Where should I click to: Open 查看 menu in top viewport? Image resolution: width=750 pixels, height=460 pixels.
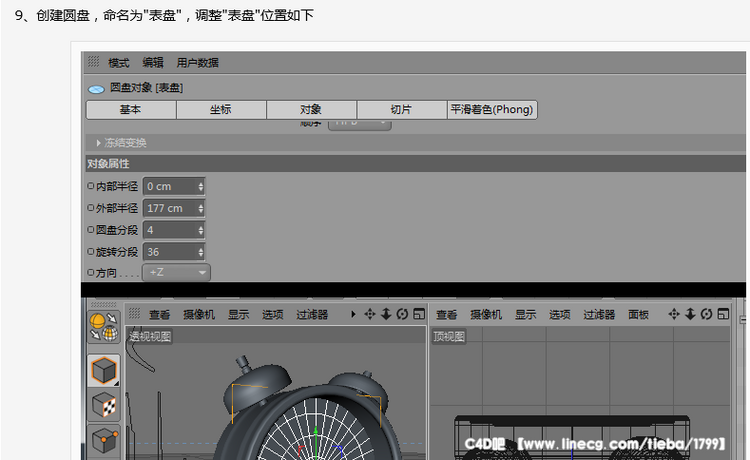pos(447,315)
